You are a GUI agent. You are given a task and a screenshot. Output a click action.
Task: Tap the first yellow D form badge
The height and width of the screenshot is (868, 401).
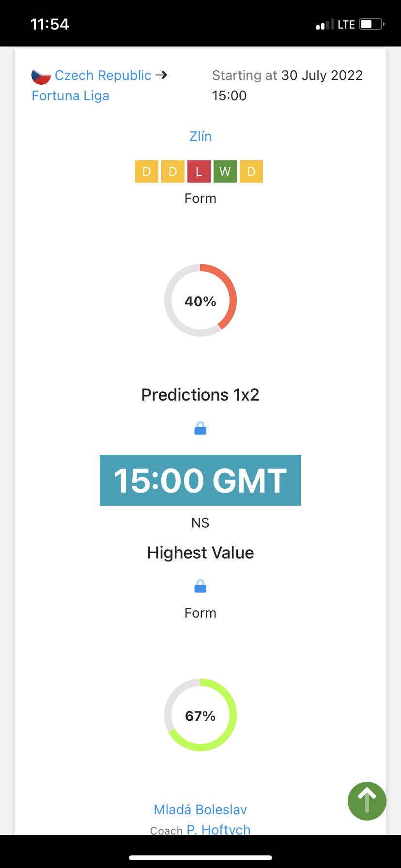click(x=147, y=171)
